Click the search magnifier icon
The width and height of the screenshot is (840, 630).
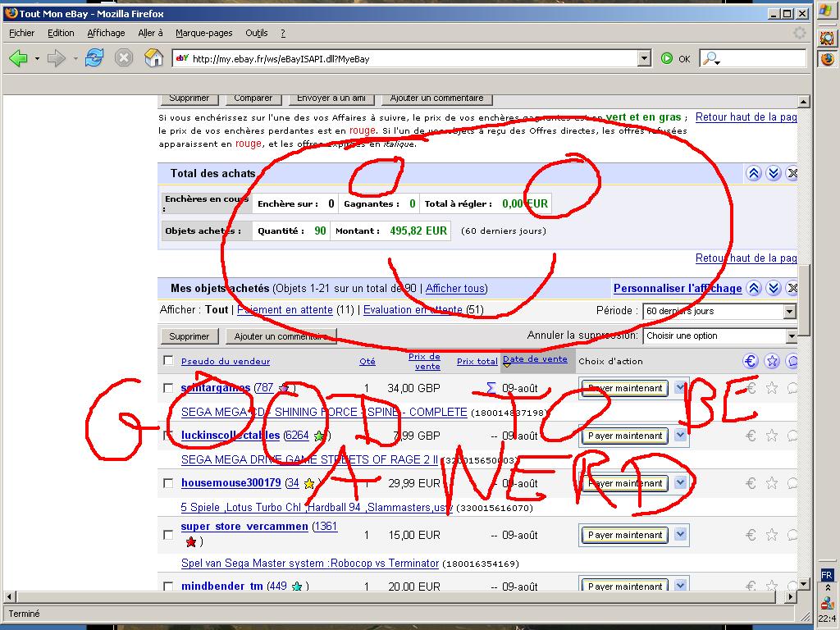point(710,58)
